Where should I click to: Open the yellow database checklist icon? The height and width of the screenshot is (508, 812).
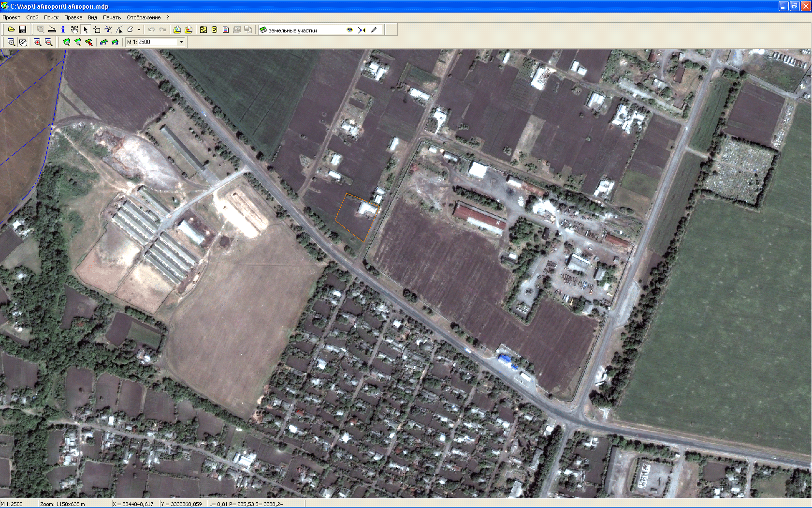click(x=215, y=30)
